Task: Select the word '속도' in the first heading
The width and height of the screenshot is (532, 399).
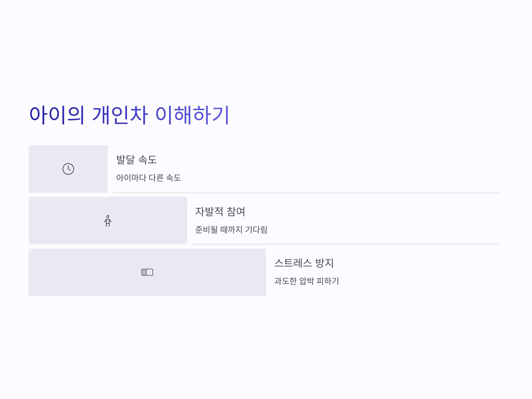Action: (x=147, y=159)
